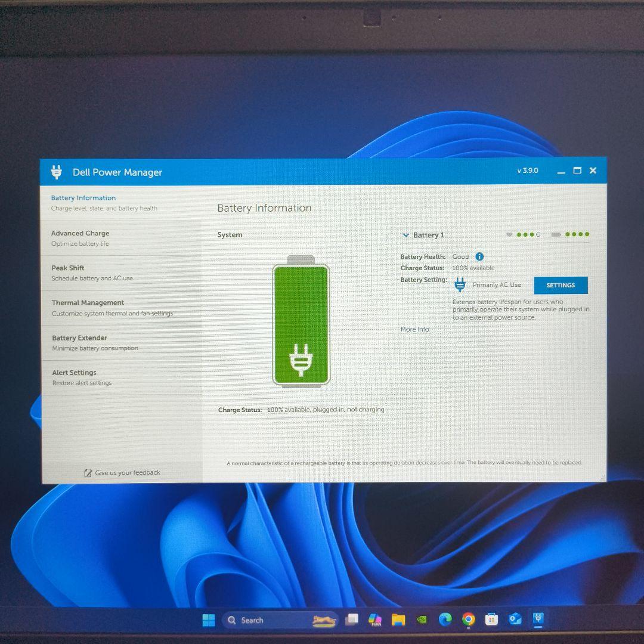Open the Battery Extender section
The width and height of the screenshot is (644, 644).
tap(79, 338)
